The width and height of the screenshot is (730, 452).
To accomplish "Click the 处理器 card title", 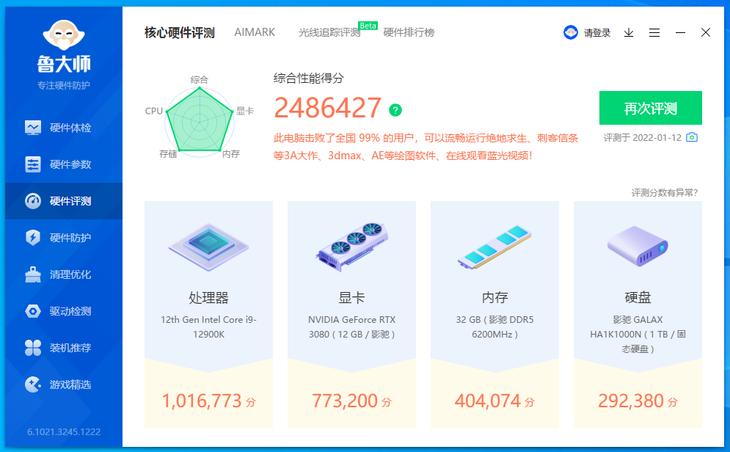I will (209, 297).
